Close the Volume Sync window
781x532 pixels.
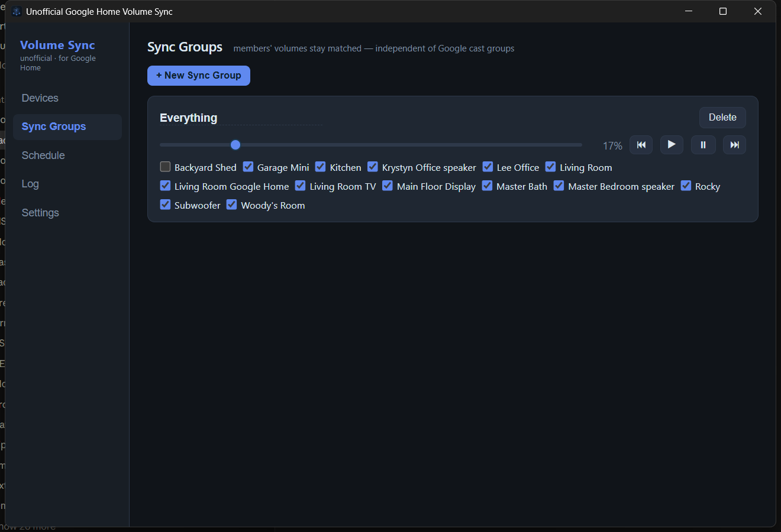click(758, 11)
